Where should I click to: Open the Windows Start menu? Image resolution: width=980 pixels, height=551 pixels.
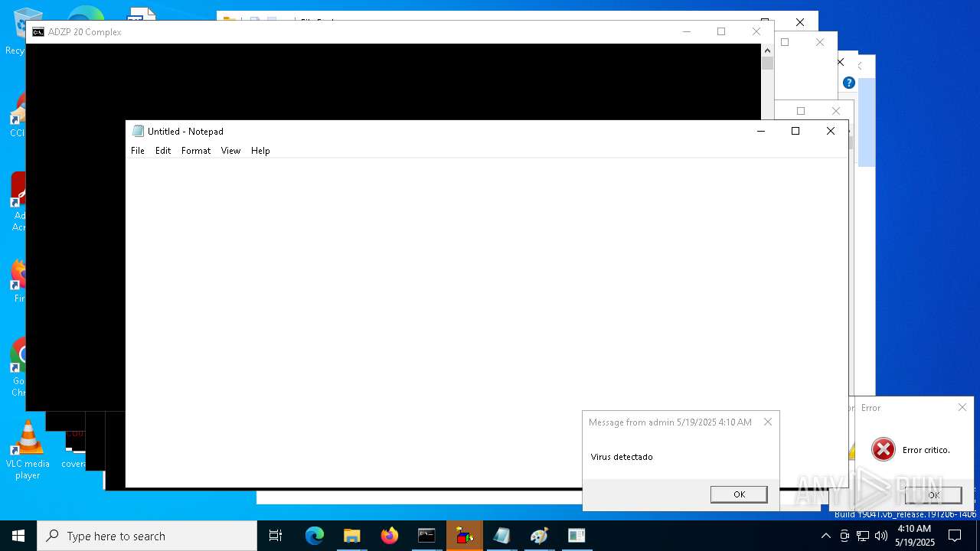click(18, 536)
